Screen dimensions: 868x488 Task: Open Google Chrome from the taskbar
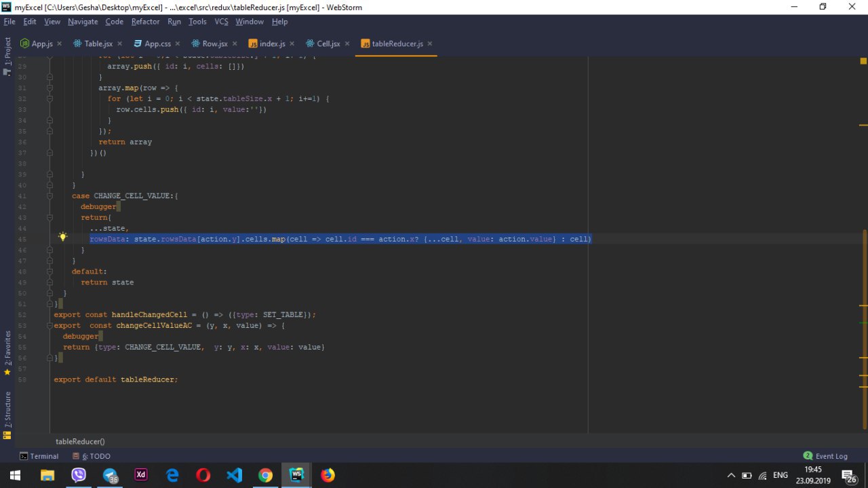[x=266, y=475]
